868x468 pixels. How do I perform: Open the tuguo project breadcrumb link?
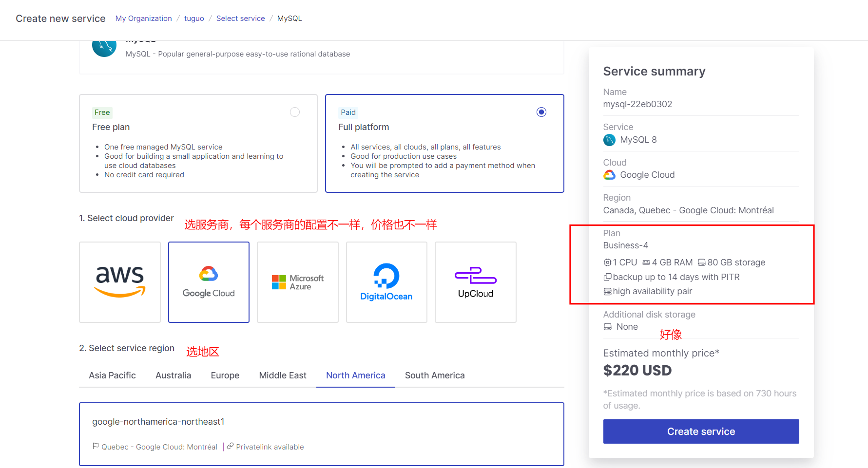(x=194, y=19)
